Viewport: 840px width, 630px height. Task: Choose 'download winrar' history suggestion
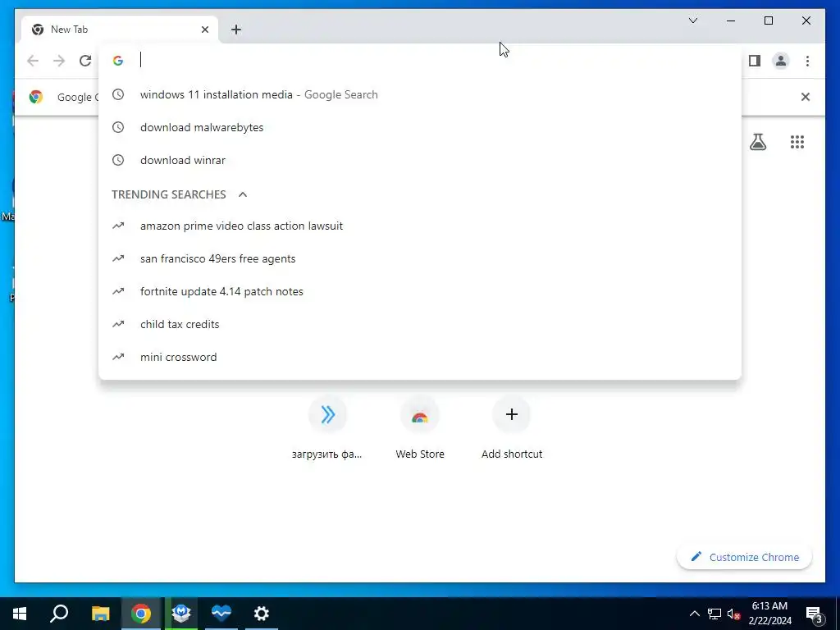click(x=420, y=160)
